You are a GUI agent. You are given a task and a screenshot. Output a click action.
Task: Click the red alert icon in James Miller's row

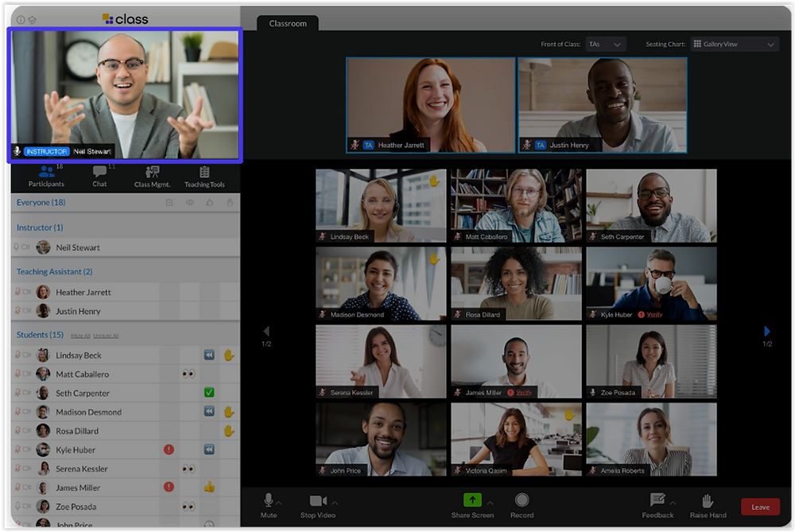[x=169, y=487]
